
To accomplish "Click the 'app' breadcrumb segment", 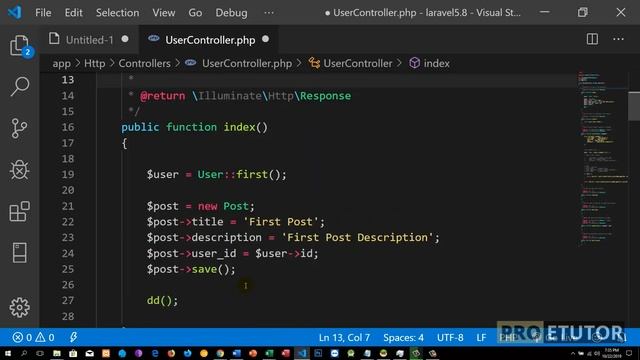I will point(62,64).
